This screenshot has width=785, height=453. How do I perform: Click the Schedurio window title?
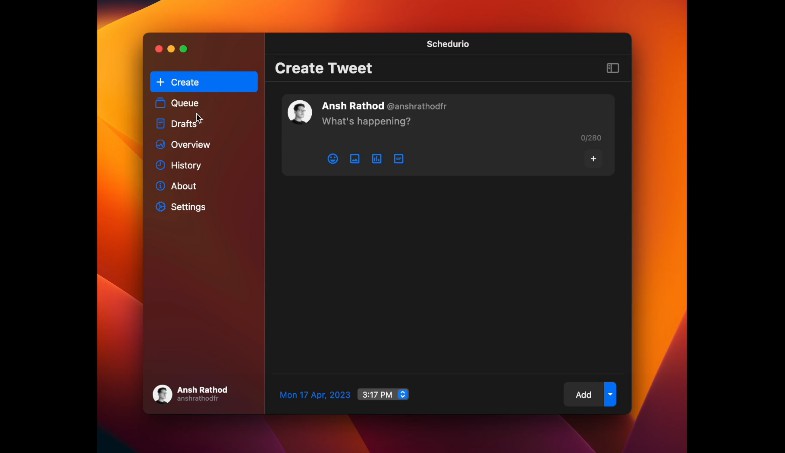[448, 44]
